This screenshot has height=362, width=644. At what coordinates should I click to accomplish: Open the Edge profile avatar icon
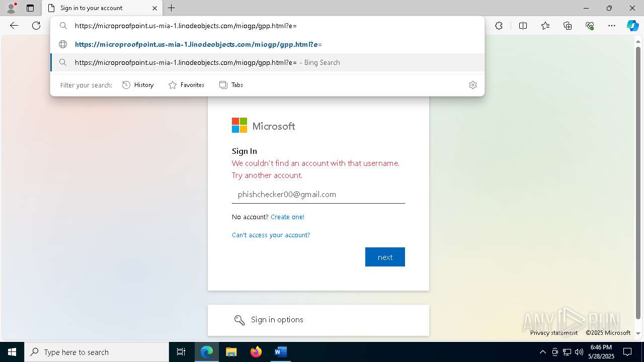click(11, 8)
